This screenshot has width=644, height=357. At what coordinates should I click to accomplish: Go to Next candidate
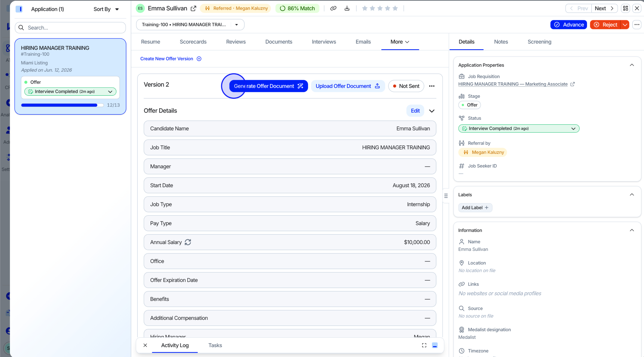tap(604, 8)
